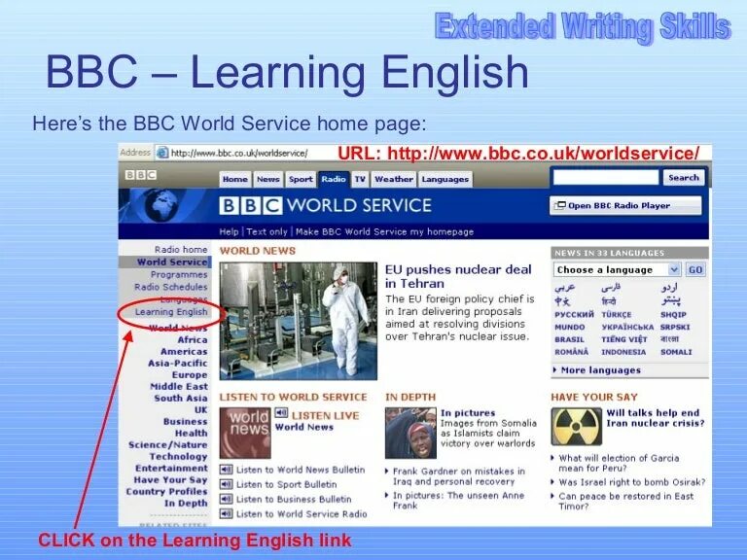The image size is (747, 560).
Task: Click the BBC logo in the top bar
Action: click(x=140, y=175)
